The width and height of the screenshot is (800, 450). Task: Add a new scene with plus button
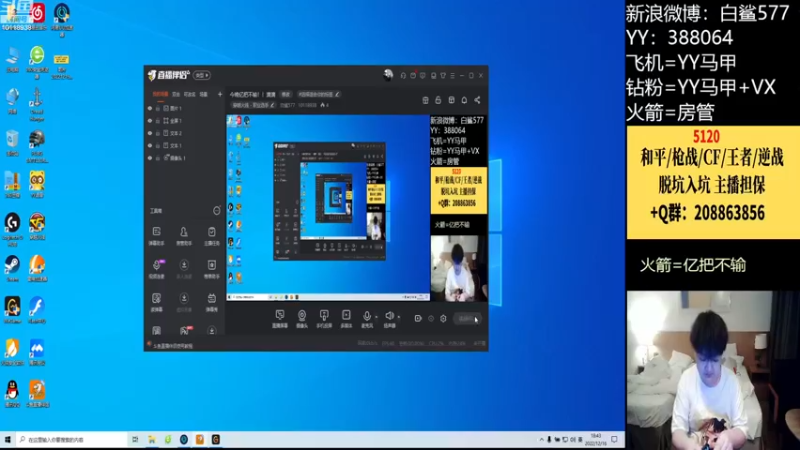point(220,94)
